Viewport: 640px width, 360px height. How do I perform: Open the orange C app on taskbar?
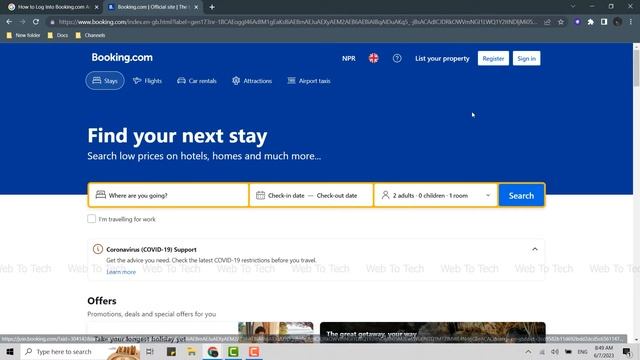tap(254, 351)
